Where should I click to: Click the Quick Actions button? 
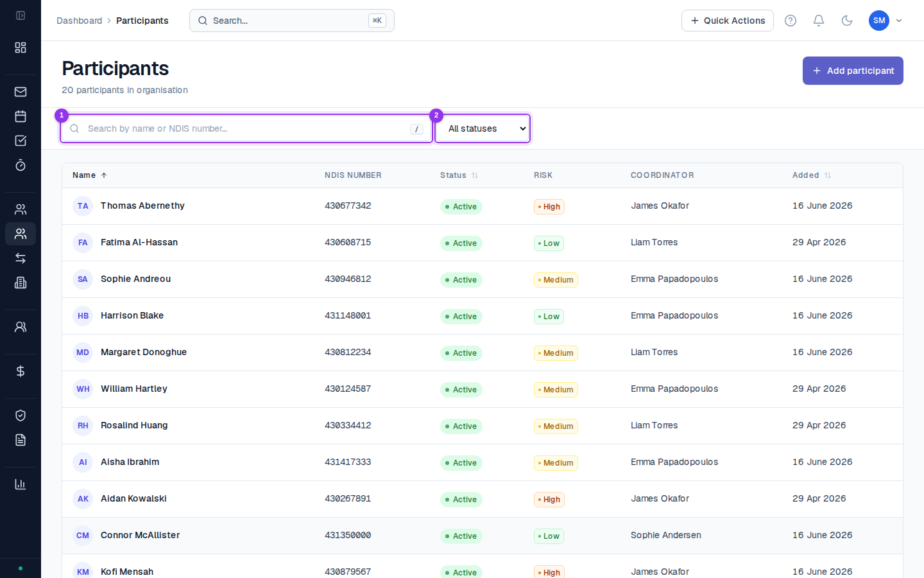click(728, 21)
